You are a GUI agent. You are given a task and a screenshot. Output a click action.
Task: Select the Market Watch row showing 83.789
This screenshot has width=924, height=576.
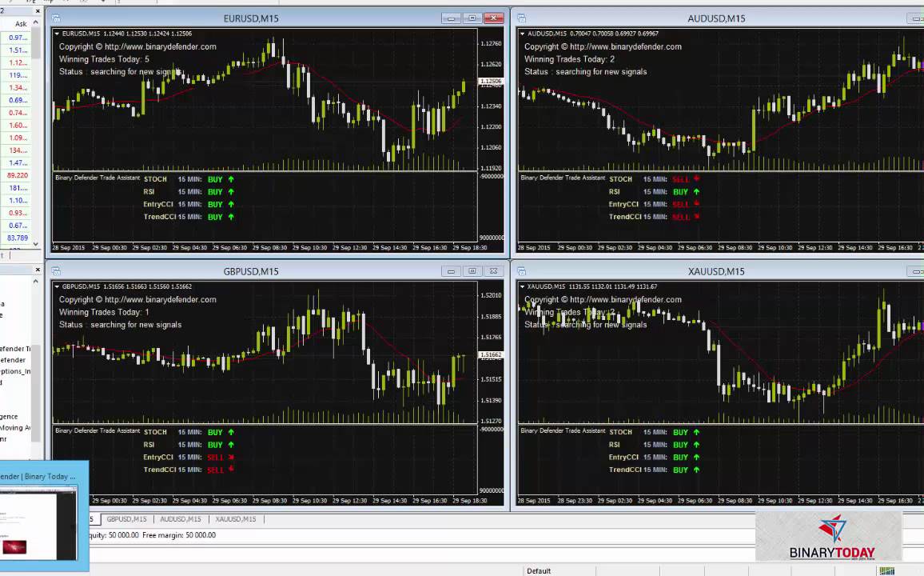coord(16,238)
